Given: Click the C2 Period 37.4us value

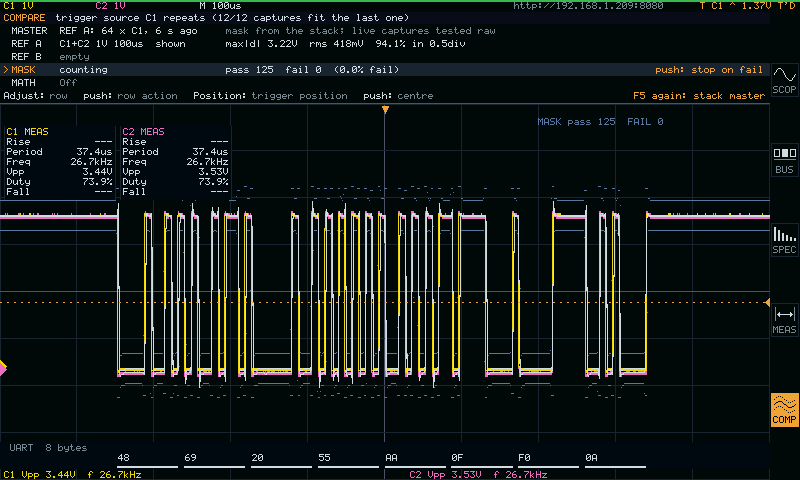Looking at the screenshot, I should 210,151.
